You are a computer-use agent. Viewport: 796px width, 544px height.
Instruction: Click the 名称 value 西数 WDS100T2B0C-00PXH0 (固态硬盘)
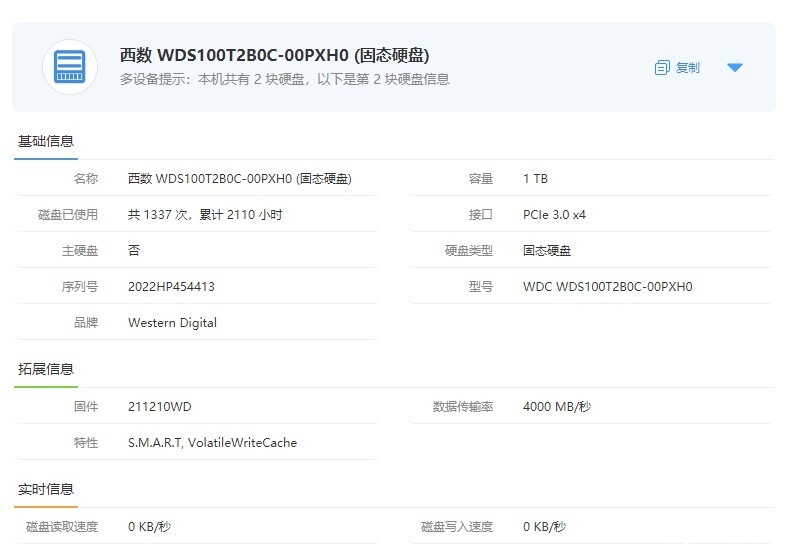click(x=240, y=179)
